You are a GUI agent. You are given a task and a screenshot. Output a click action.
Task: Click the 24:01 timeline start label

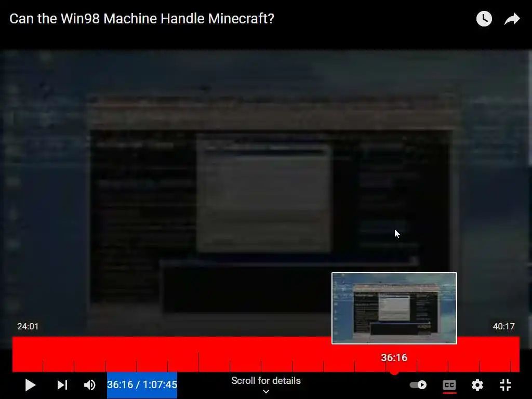tap(28, 326)
